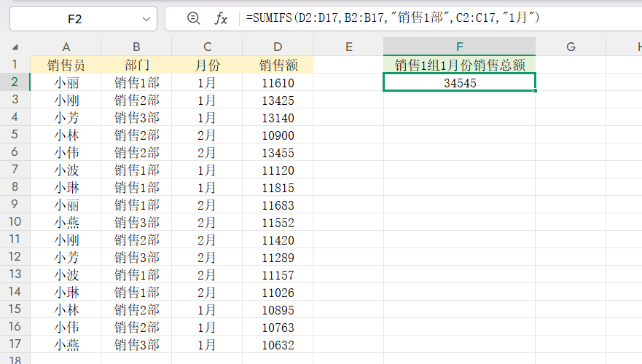
Task: Click 2月 in row 9
Action: 207,205
